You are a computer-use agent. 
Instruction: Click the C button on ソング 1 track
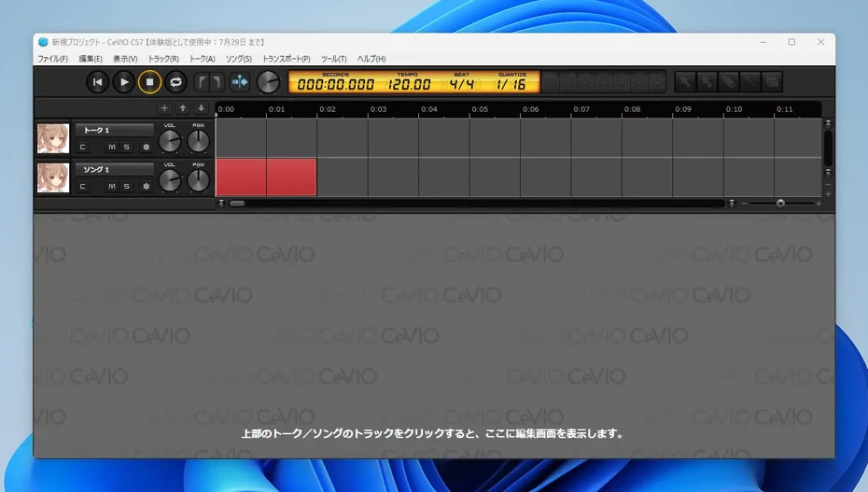[x=82, y=187]
